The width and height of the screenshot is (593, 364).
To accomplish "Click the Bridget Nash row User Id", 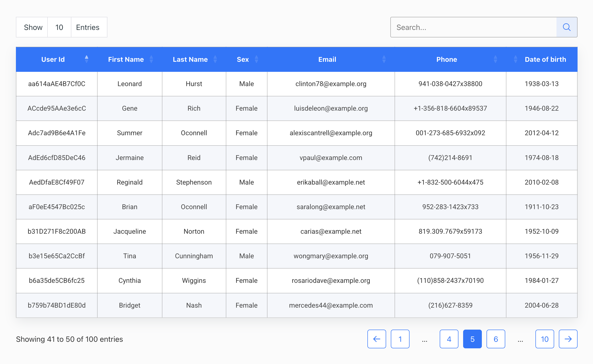I will [x=57, y=305].
